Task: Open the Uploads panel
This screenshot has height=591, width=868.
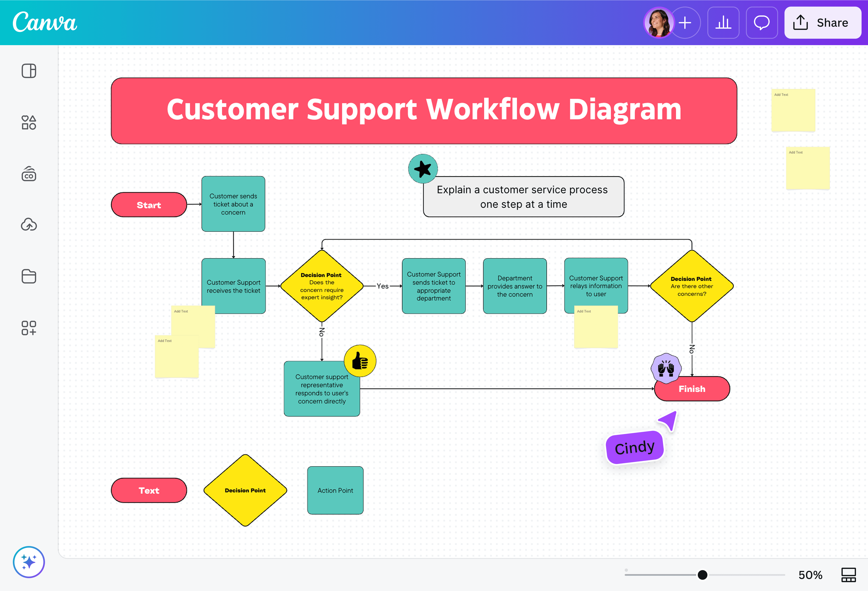Action: click(29, 225)
